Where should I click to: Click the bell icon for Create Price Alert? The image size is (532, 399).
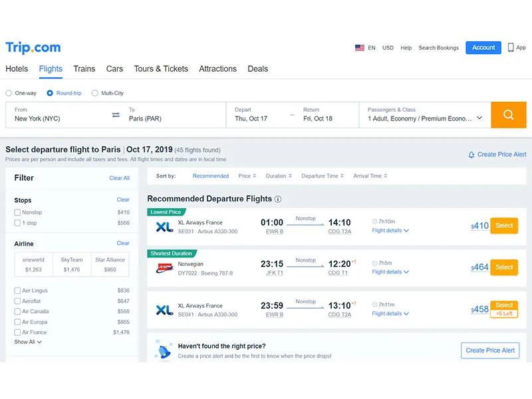point(471,155)
